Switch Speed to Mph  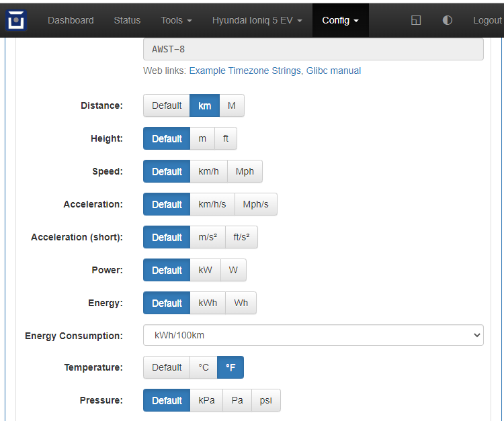[245, 171]
